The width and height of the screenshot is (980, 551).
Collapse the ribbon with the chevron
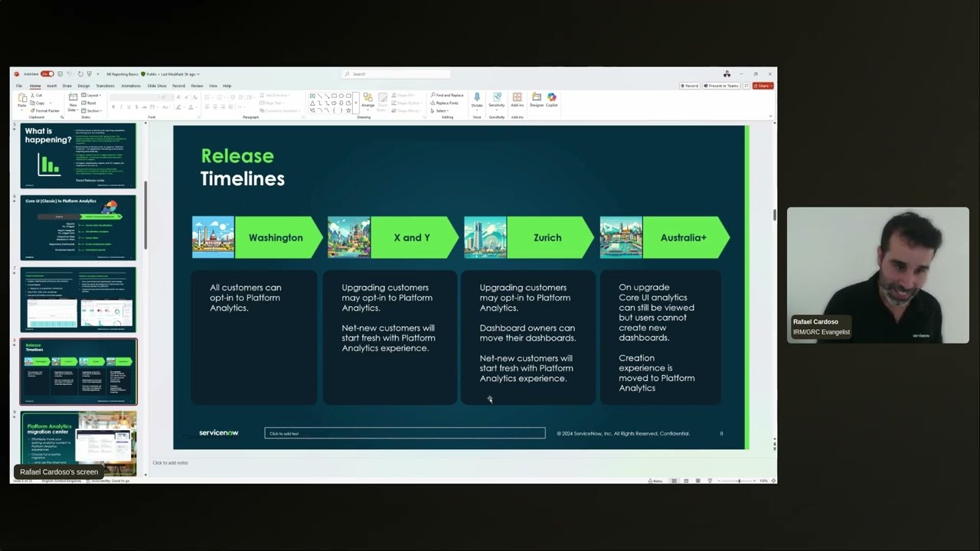(x=770, y=116)
